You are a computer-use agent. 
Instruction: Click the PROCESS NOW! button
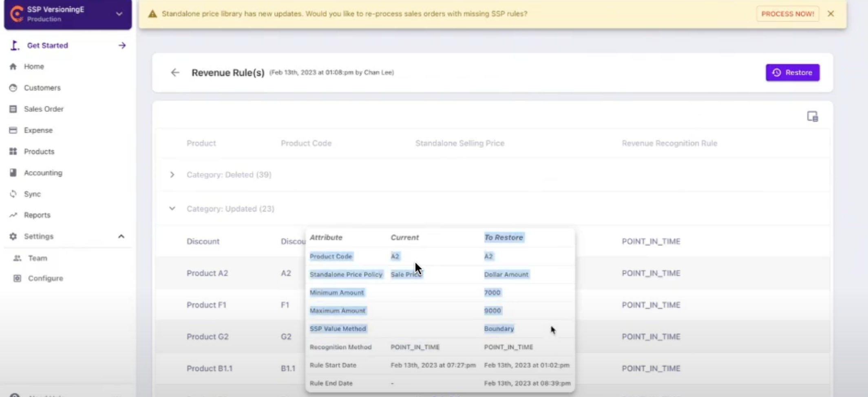787,14
